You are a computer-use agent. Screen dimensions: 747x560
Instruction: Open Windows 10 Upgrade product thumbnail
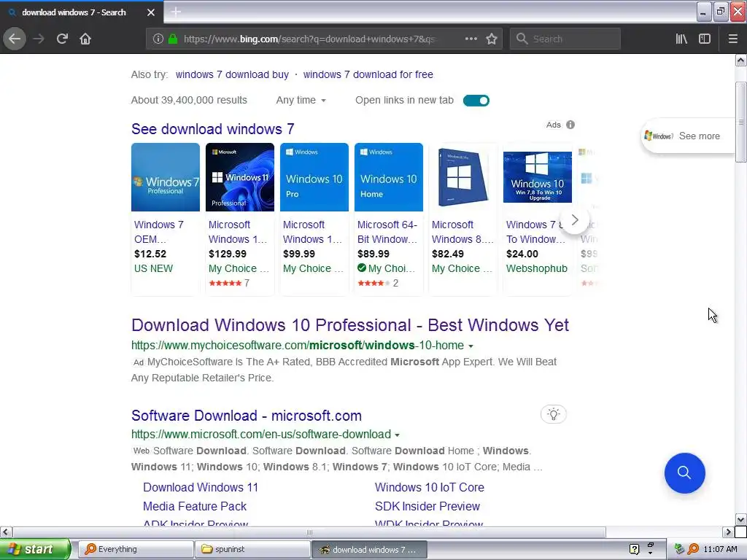pos(538,177)
